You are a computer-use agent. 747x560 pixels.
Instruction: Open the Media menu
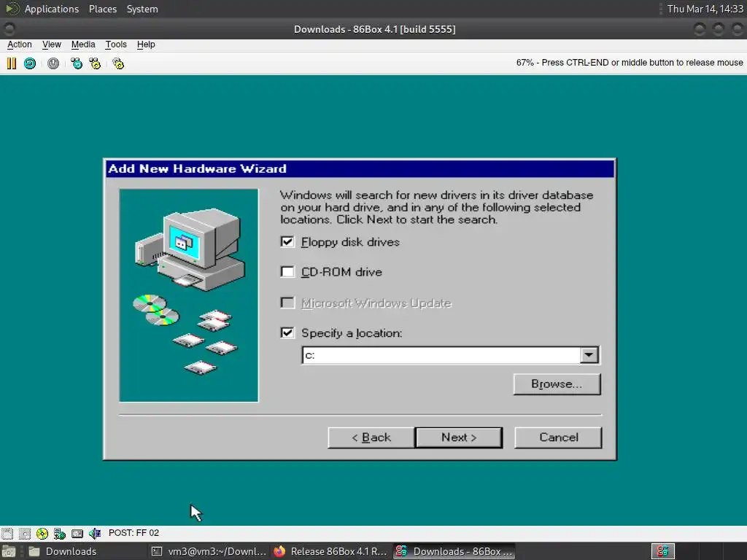coord(83,44)
